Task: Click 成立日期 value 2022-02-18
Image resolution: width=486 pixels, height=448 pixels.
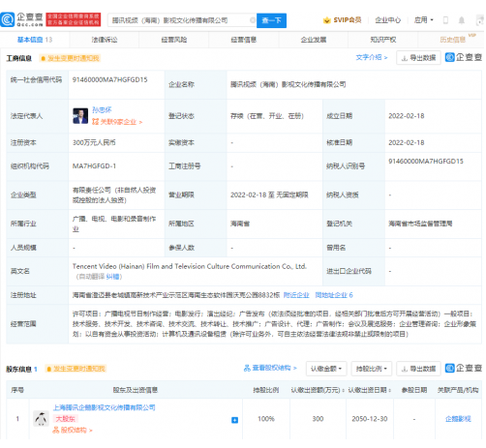Action: coord(407,116)
